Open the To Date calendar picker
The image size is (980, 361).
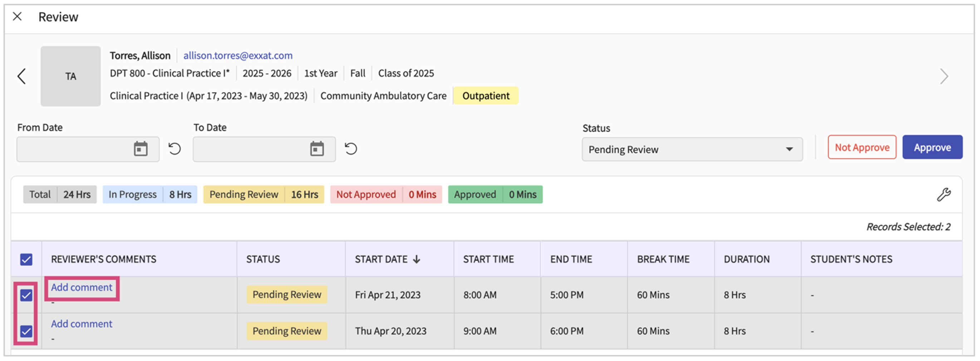pyautogui.click(x=317, y=149)
